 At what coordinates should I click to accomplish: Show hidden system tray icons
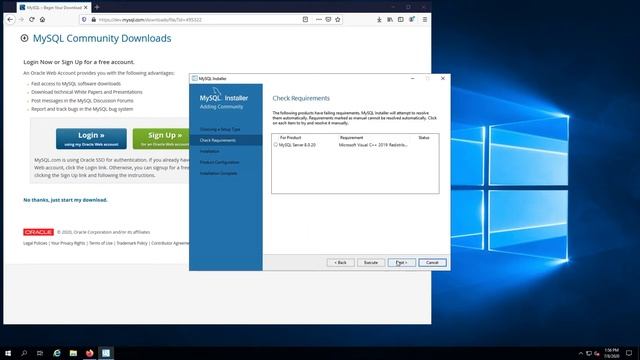click(x=581, y=353)
